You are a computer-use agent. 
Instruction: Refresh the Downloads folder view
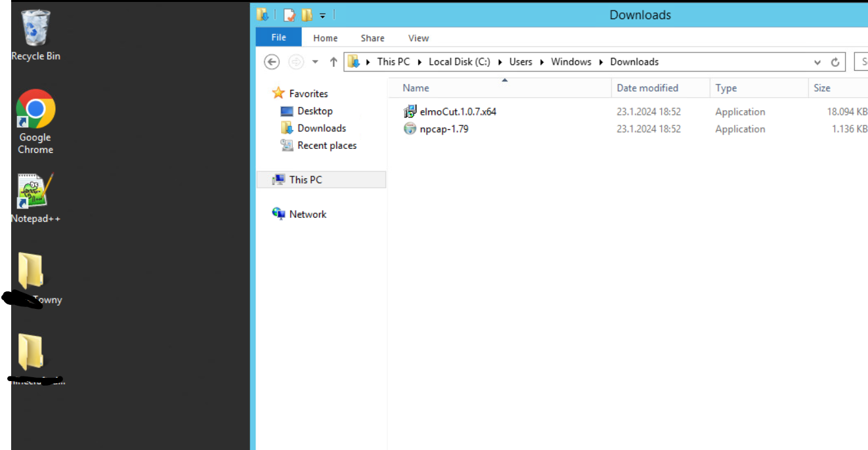835,62
